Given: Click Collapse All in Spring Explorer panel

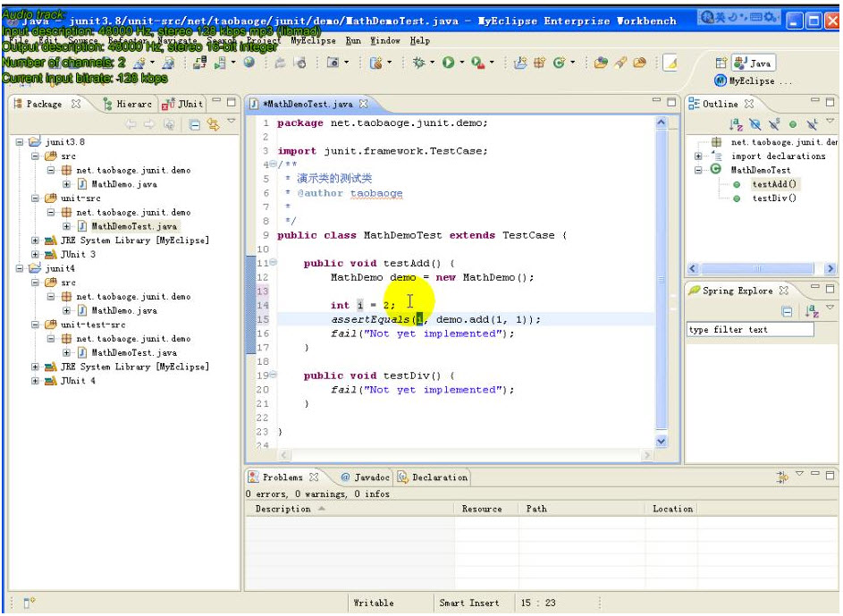Looking at the screenshot, I should pyautogui.click(x=787, y=311).
